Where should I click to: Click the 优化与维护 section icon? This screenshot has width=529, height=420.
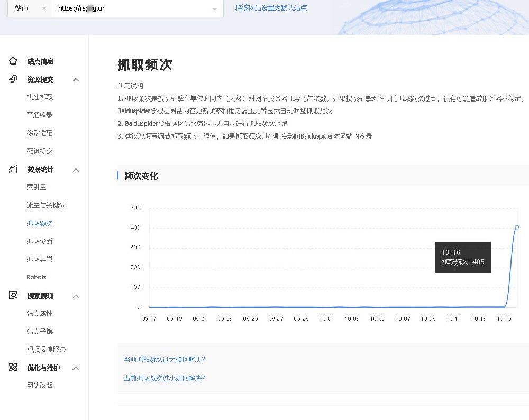[13, 368]
